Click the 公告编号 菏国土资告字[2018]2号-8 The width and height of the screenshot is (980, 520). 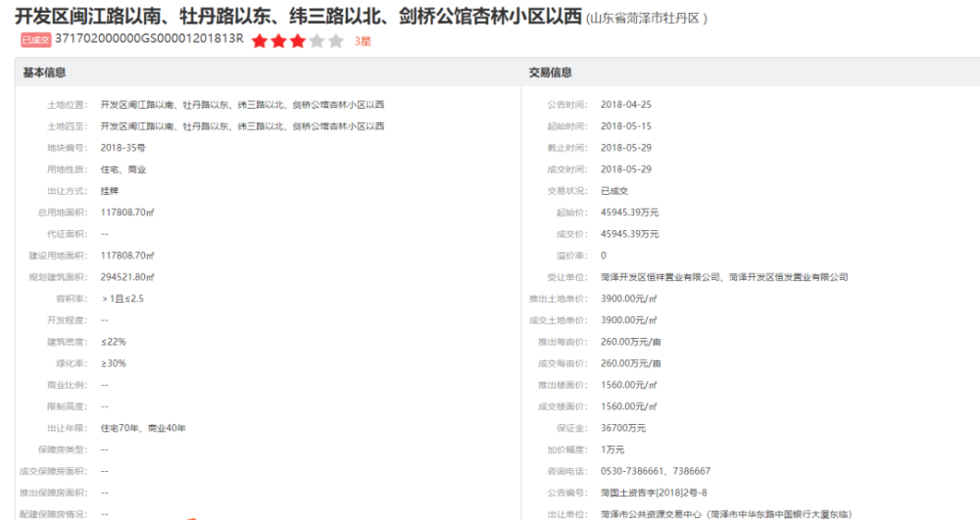(654, 494)
